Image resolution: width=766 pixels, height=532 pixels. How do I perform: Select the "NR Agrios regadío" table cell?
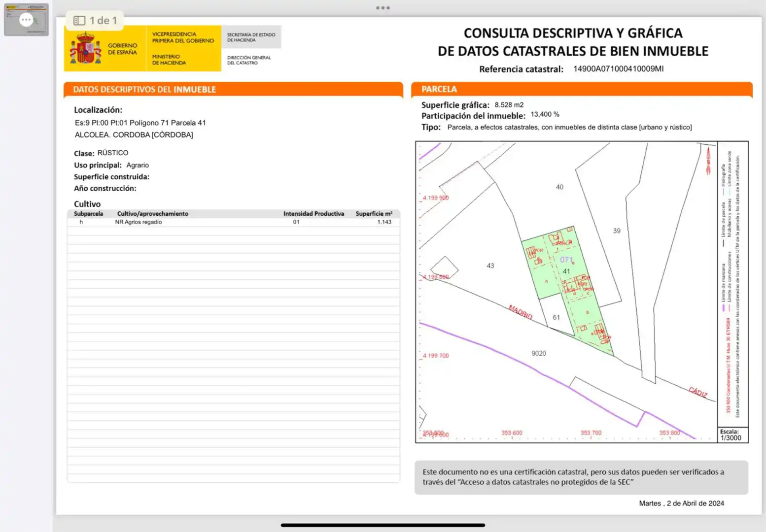[x=139, y=222]
